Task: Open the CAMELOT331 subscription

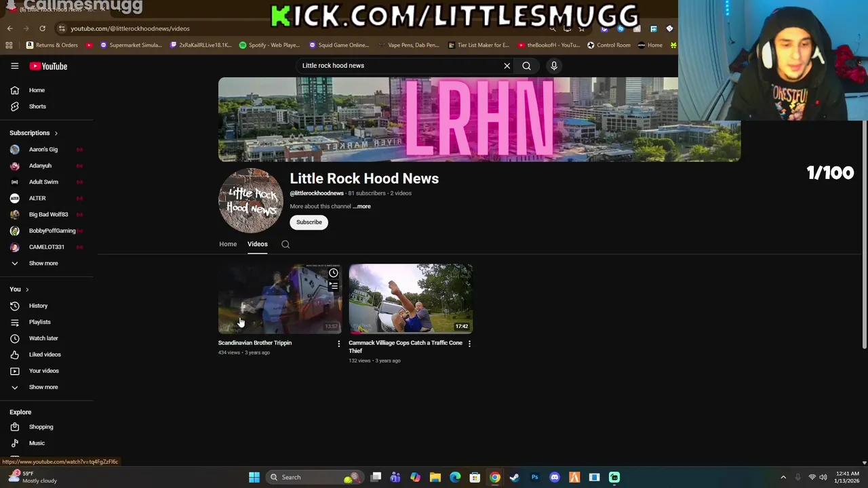Action: point(46,247)
